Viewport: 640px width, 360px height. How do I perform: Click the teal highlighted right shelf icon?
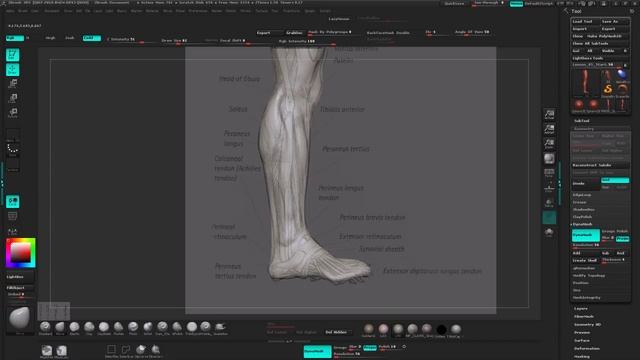pos(549,218)
